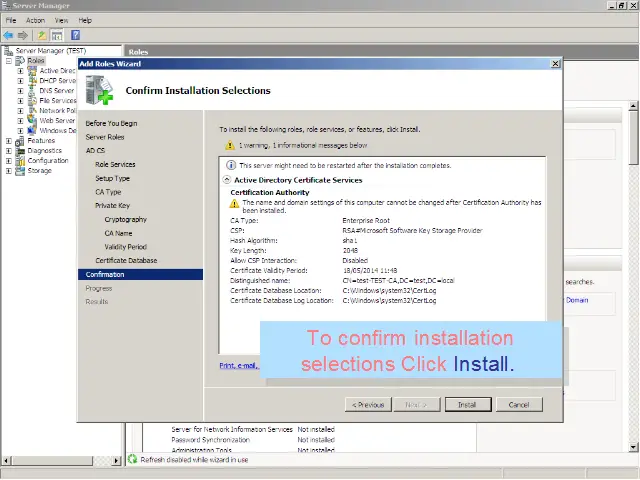This screenshot has height=480, width=640.
Task: Open the Action menu
Action: [x=35, y=20]
